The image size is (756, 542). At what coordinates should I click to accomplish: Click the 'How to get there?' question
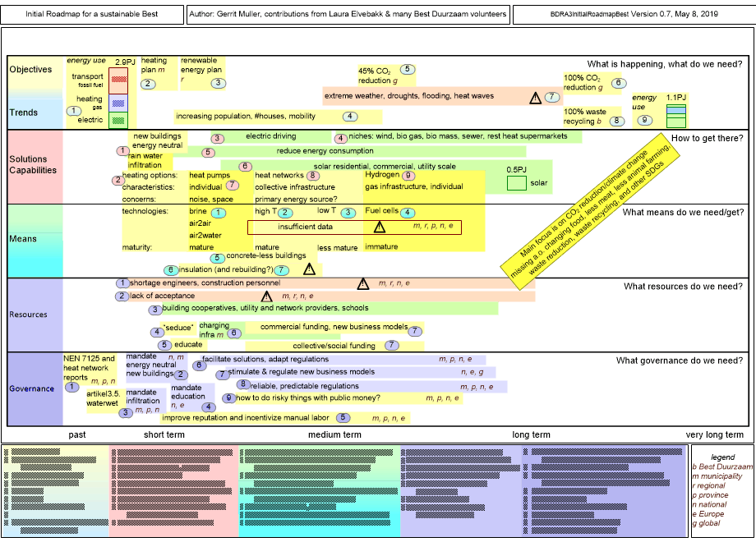click(707, 138)
